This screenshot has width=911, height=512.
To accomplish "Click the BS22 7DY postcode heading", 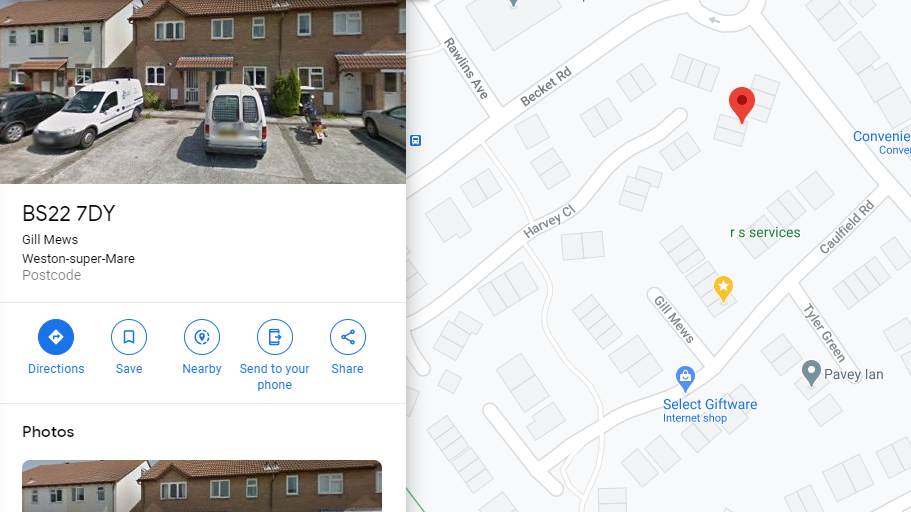I will 69,214.
